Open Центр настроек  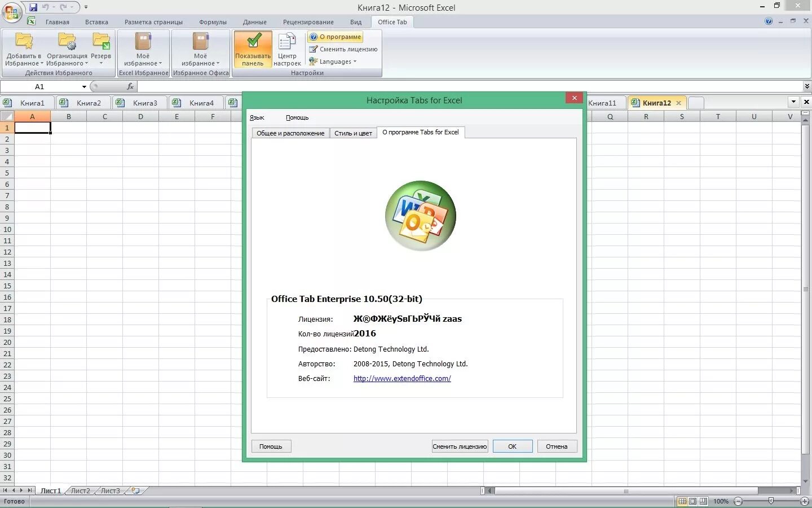[287, 49]
